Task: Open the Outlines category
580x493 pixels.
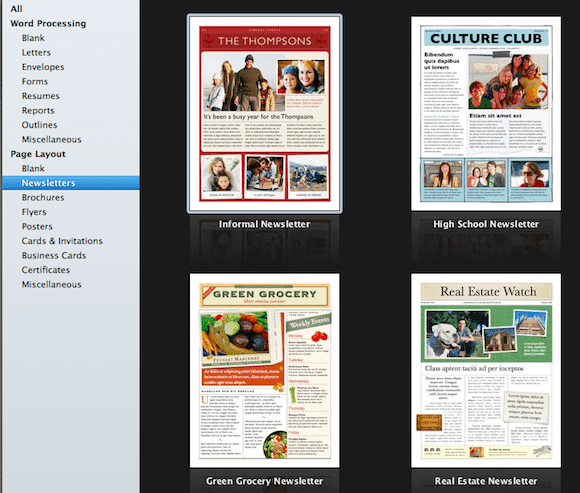Action: coord(40,125)
